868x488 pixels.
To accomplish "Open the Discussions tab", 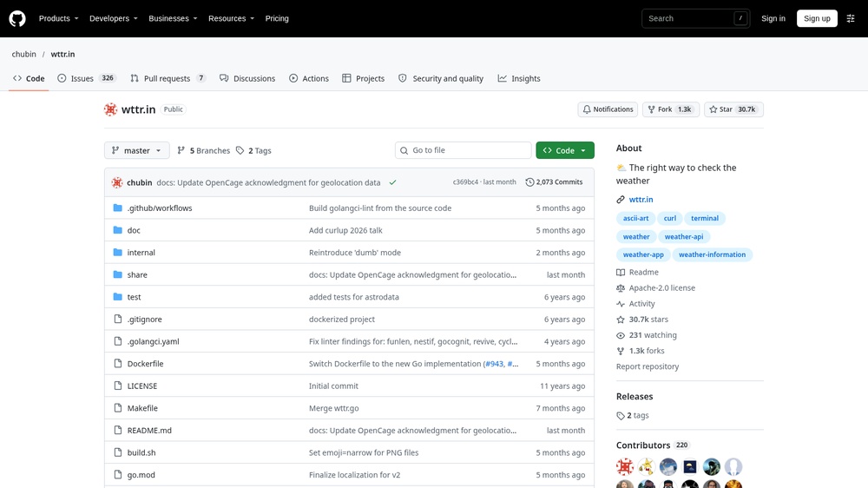I will pos(247,78).
